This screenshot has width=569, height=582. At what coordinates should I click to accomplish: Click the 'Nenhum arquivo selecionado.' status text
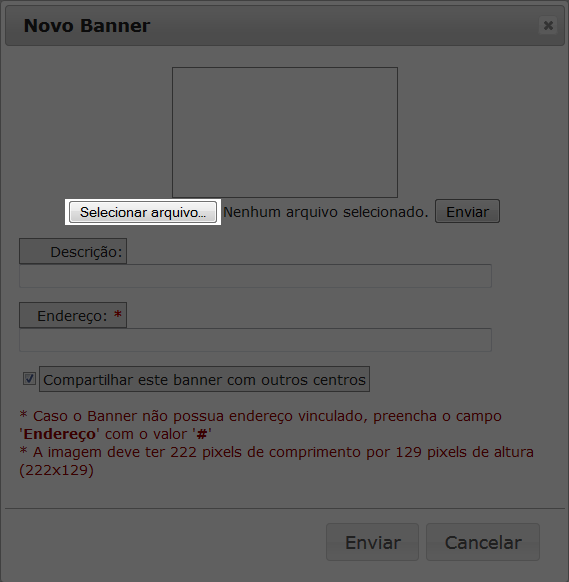[326, 212]
